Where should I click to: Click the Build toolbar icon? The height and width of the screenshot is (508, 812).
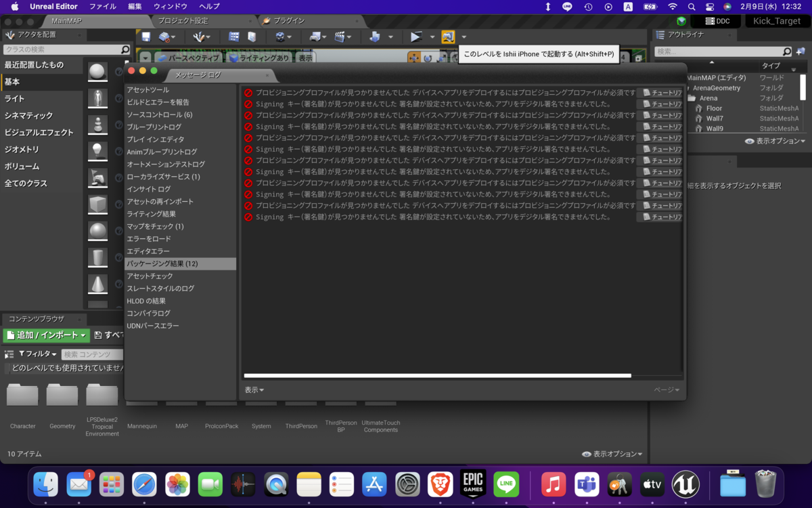click(x=374, y=37)
